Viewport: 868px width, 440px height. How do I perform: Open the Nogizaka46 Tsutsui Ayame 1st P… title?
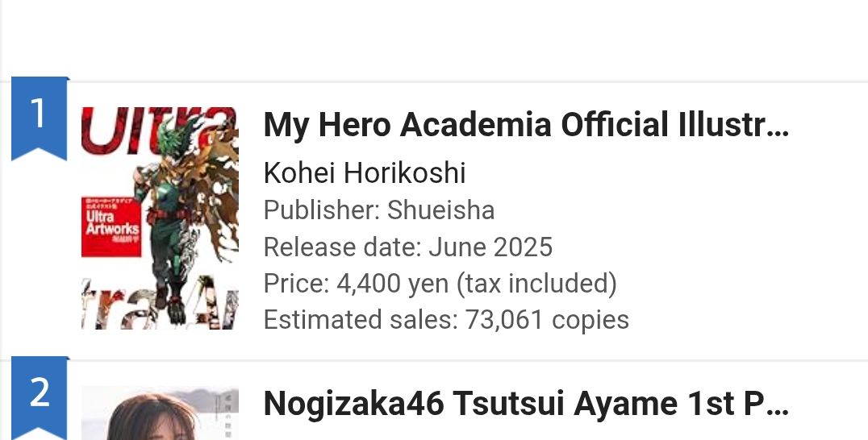pos(526,404)
